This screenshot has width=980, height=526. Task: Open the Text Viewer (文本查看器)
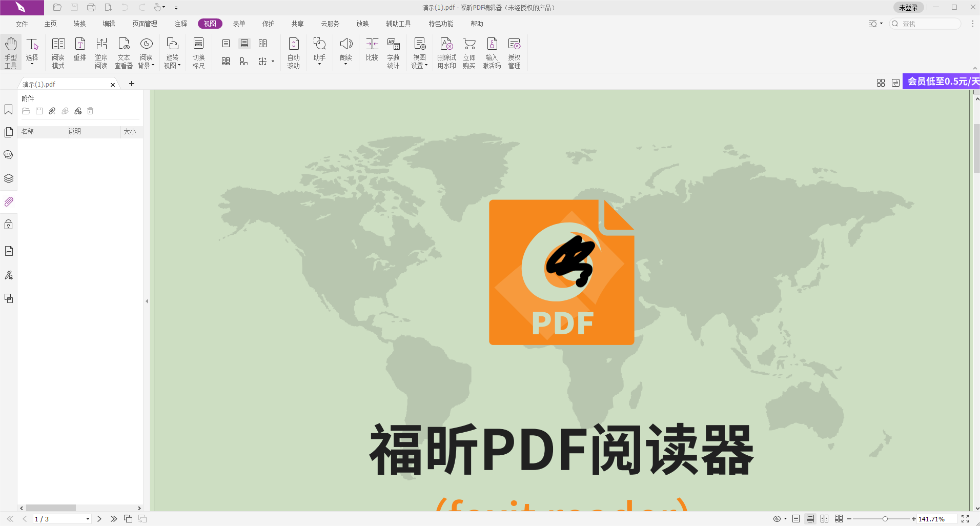pos(123,51)
